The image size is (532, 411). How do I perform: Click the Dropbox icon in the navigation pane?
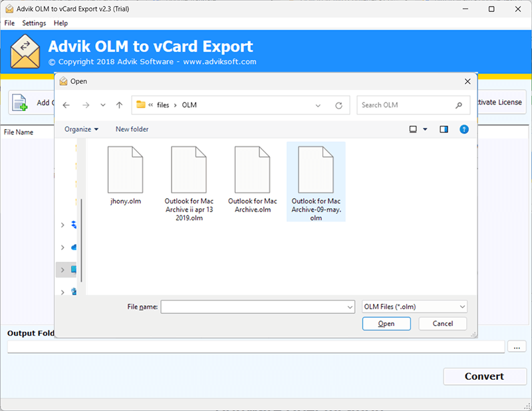coord(74,225)
